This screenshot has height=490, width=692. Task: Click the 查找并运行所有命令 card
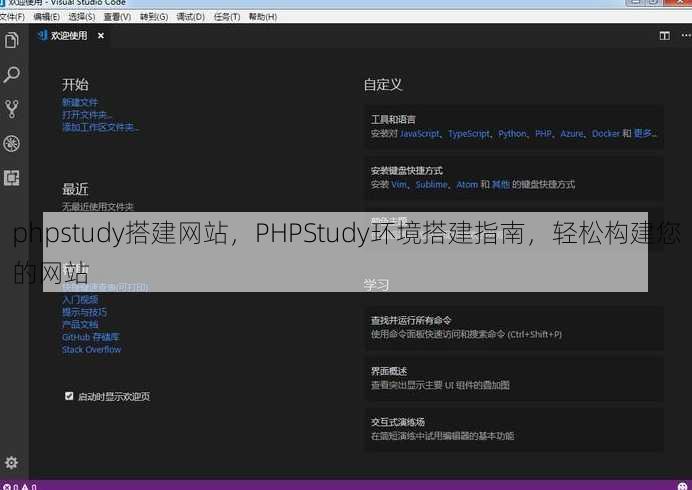513,328
